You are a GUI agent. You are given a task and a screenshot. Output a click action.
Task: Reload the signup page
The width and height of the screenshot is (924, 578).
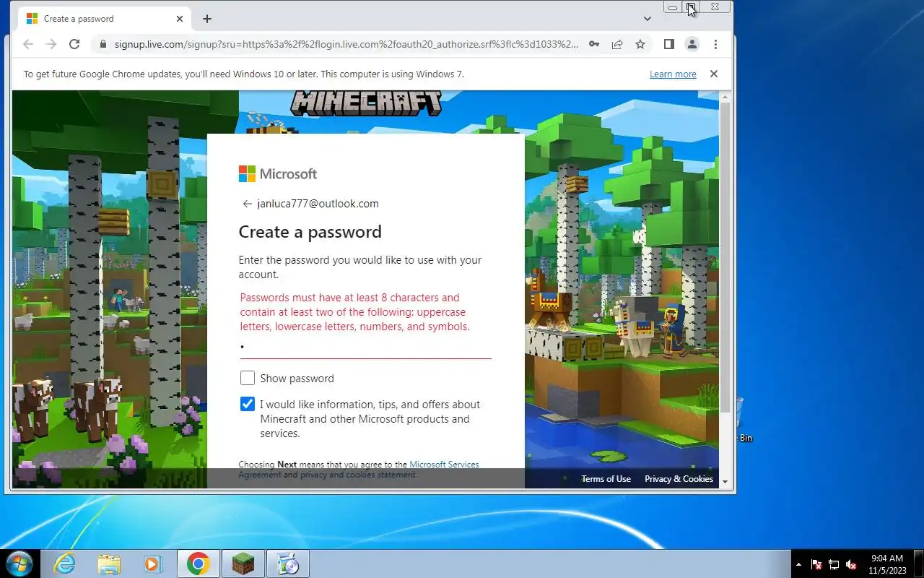tap(74, 44)
